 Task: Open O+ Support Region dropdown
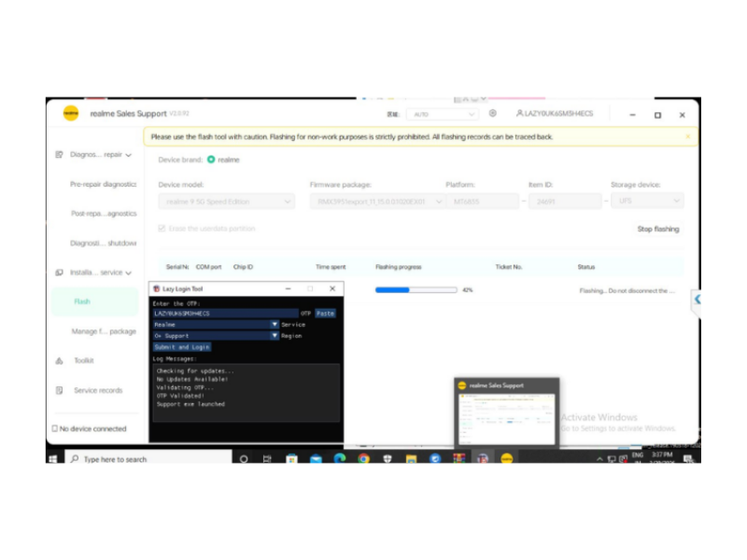click(216, 336)
